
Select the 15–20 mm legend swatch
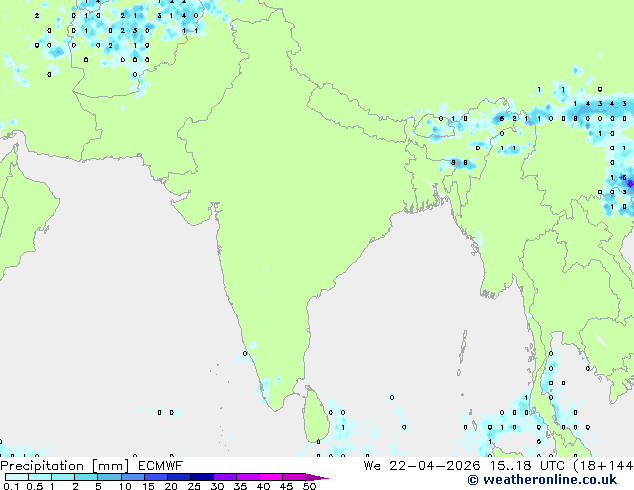155,477
